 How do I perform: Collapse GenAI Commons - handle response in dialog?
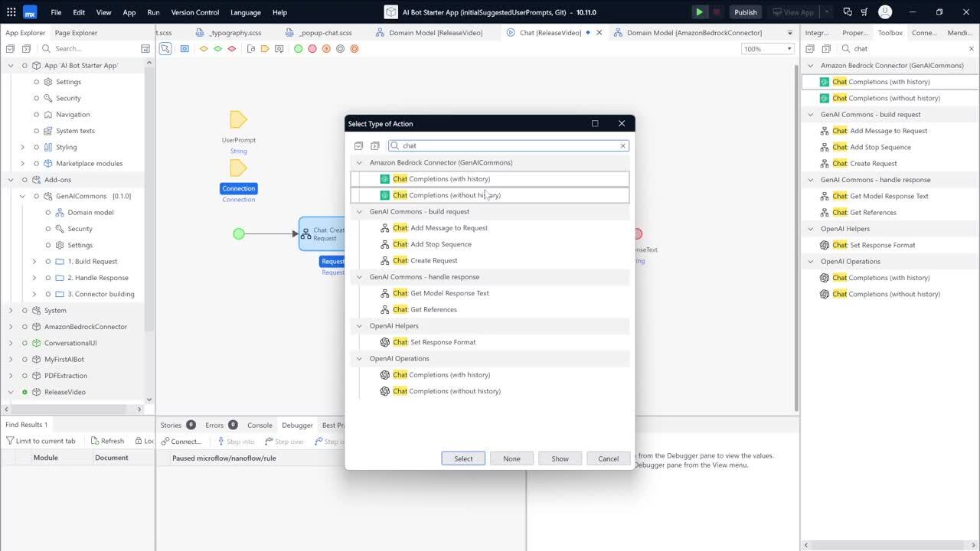pos(359,277)
